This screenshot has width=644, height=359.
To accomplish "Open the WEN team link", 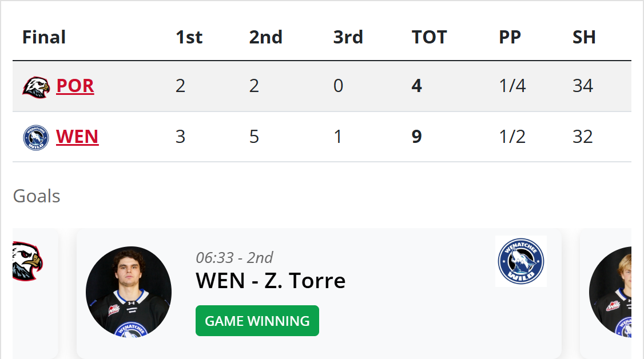I will tap(77, 137).
